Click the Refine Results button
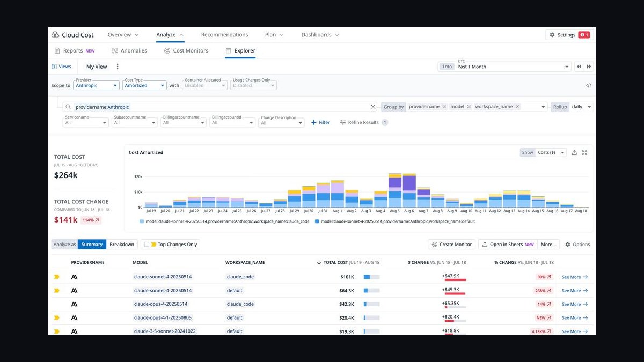 364,122
